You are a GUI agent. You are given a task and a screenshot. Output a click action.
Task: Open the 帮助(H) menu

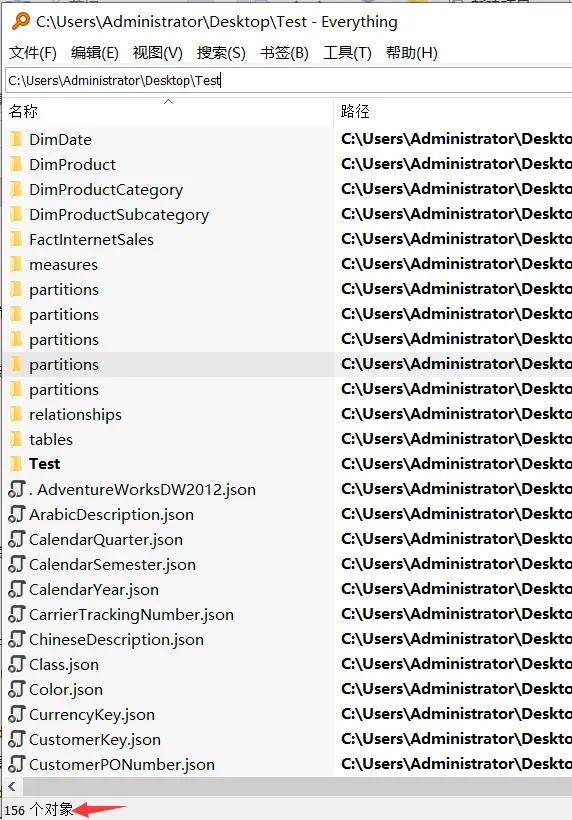[x=411, y=53]
